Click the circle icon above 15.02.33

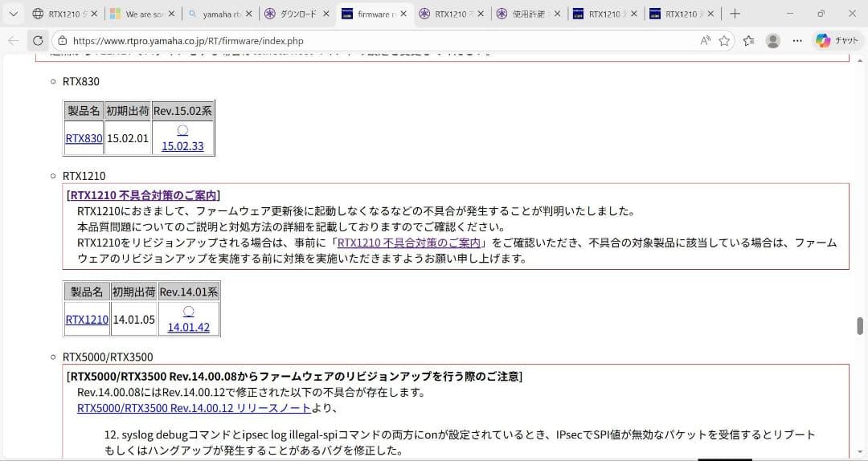coord(182,131)
